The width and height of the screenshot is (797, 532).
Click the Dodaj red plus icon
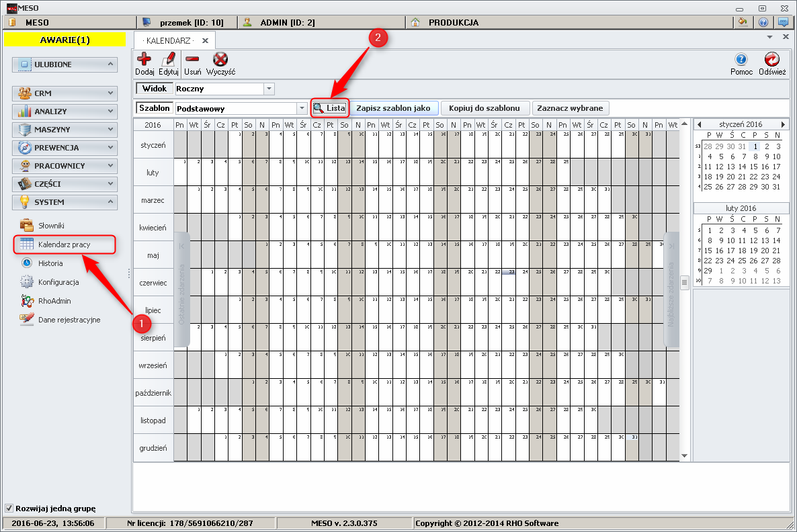coord(144,60)
